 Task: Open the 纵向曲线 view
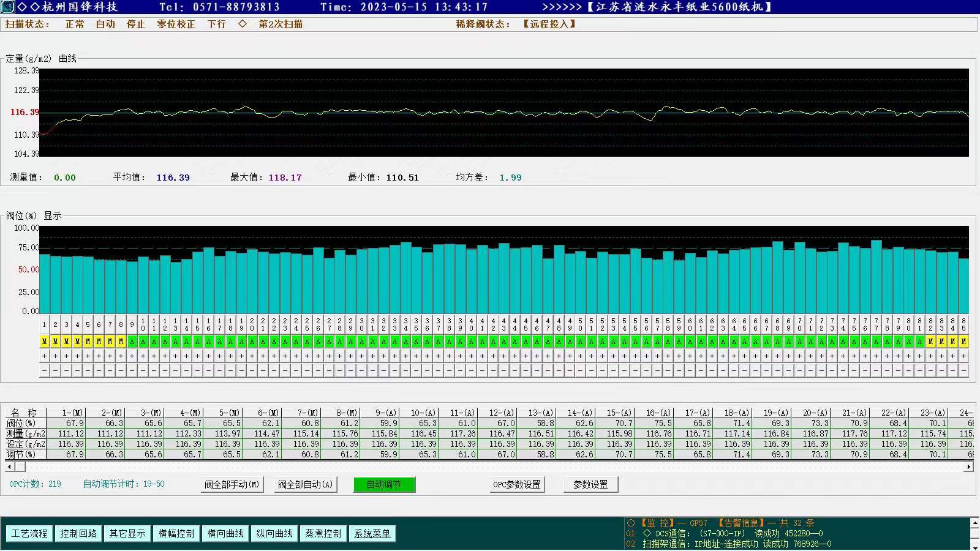click(x=274, y=533)
